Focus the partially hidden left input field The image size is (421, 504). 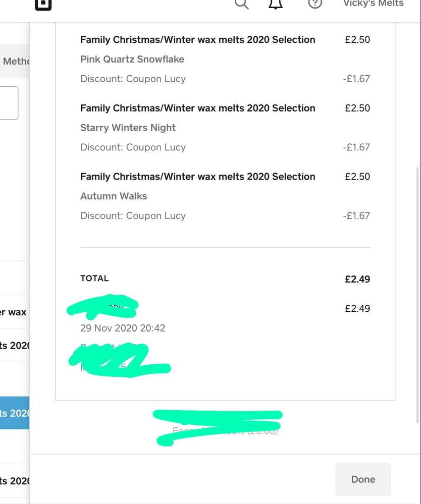click(x=9, y=103)
